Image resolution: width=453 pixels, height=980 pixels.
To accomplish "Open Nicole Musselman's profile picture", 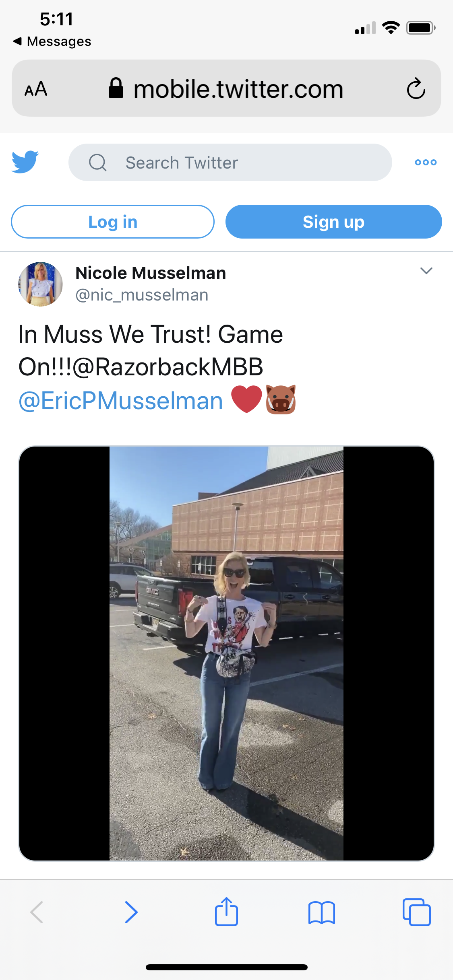I will [x=40, y=284].
